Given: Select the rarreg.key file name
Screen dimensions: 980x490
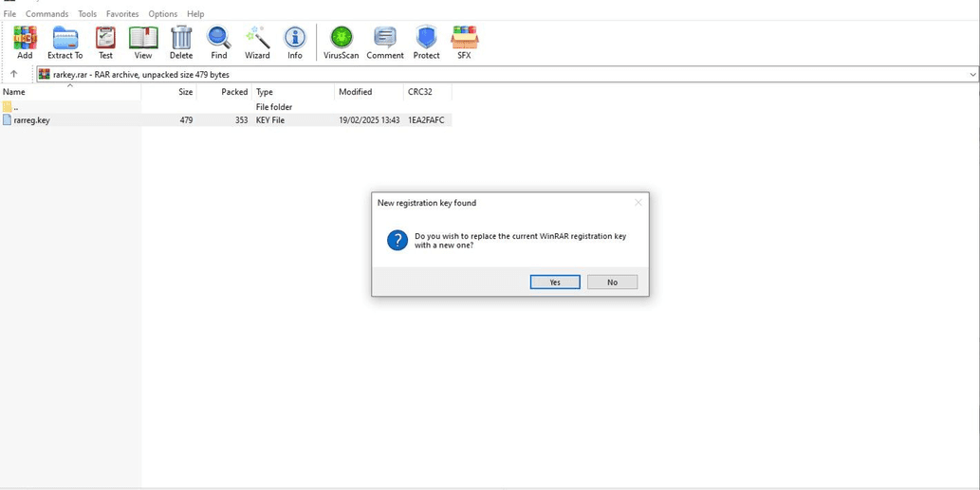Looking at the screenshot, I should pyautogui.click(x=32, y=120).
